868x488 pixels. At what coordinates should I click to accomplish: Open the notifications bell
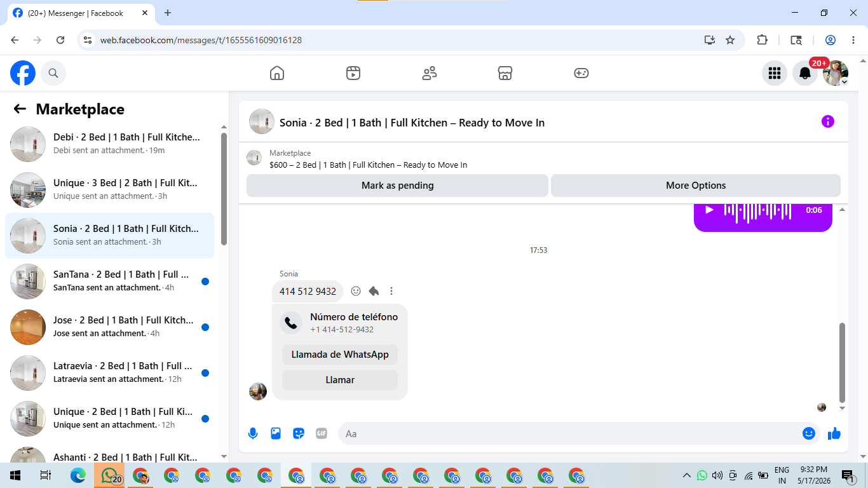(x=805, y=73)
